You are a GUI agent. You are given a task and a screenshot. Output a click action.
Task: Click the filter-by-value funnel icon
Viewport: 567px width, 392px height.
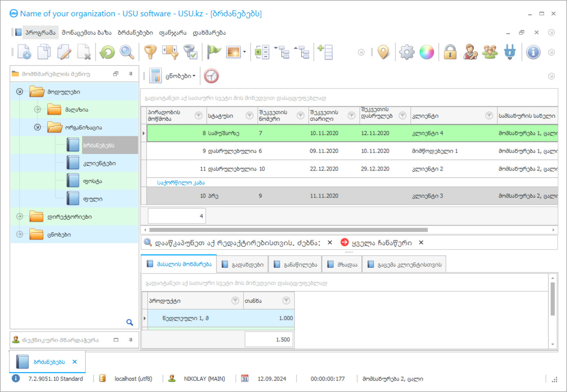(170, 52)
